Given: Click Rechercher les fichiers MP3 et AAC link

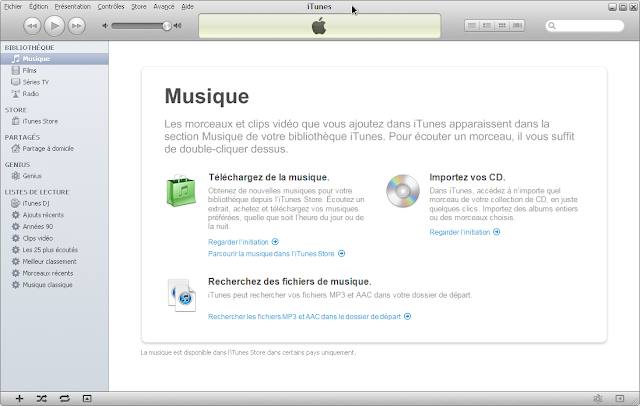Looking at the screenshot, I should coord(309,317).
